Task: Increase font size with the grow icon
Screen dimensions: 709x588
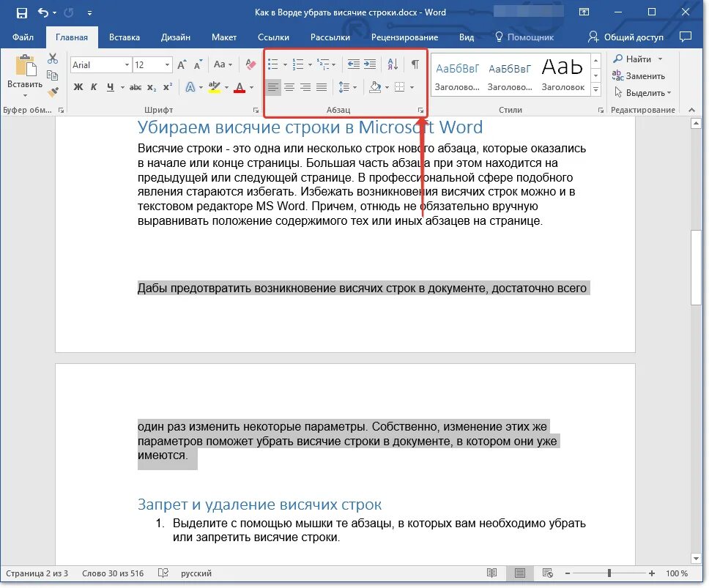Action: (x=182, y=64)
